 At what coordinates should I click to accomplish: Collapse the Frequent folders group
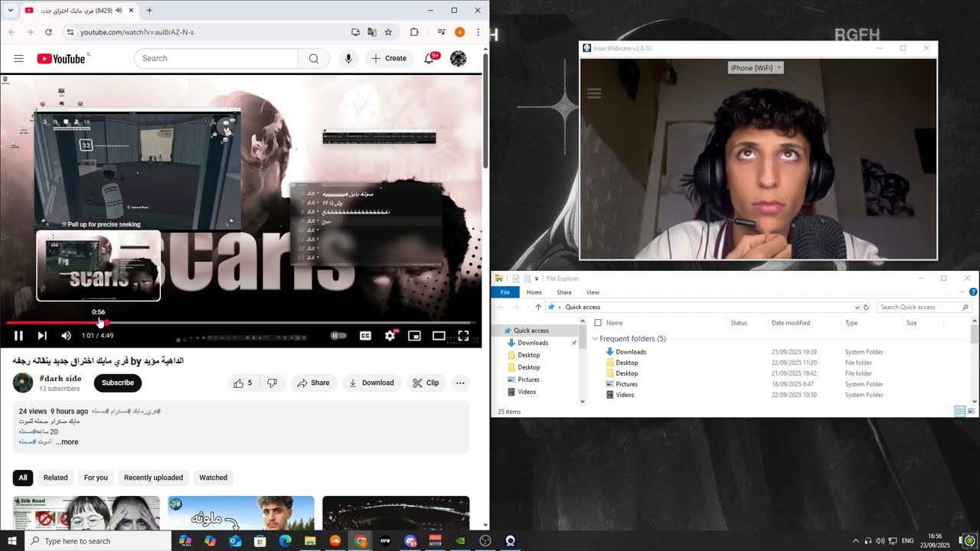(595, 338)
